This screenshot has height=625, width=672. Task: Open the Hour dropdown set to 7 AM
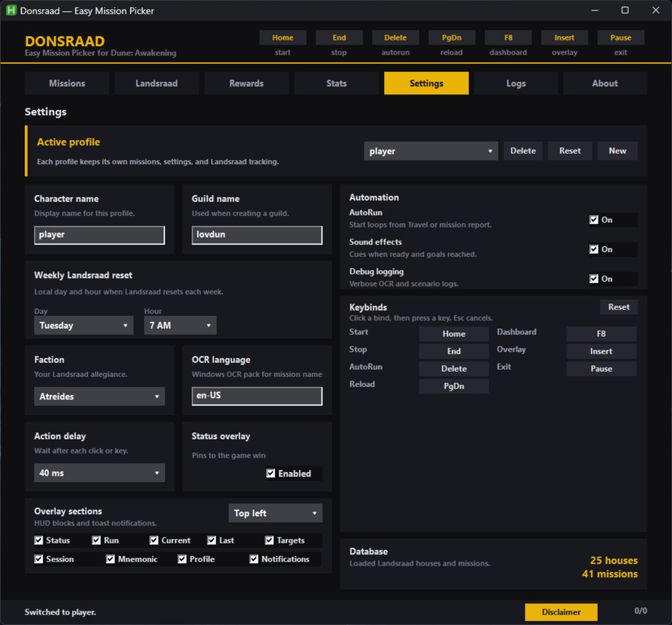coord(180,326)
